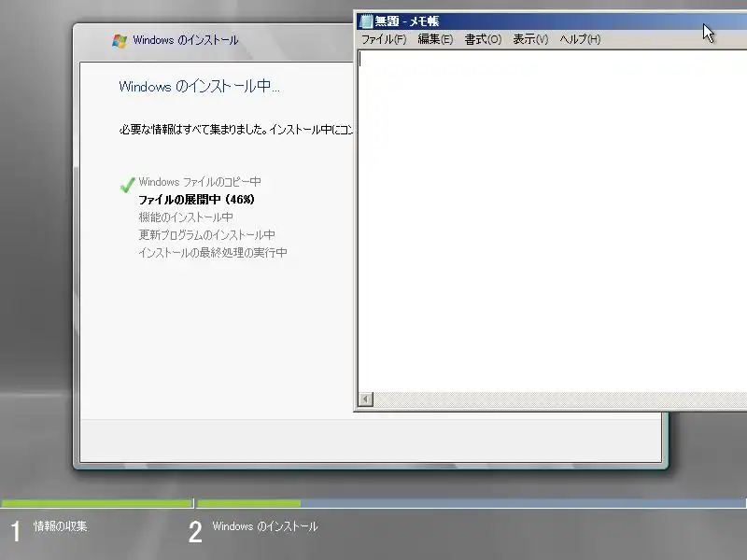Click the stage 2 installation progress bar
Viewport: 747px width, 560px height.
(x=472, y=503)
